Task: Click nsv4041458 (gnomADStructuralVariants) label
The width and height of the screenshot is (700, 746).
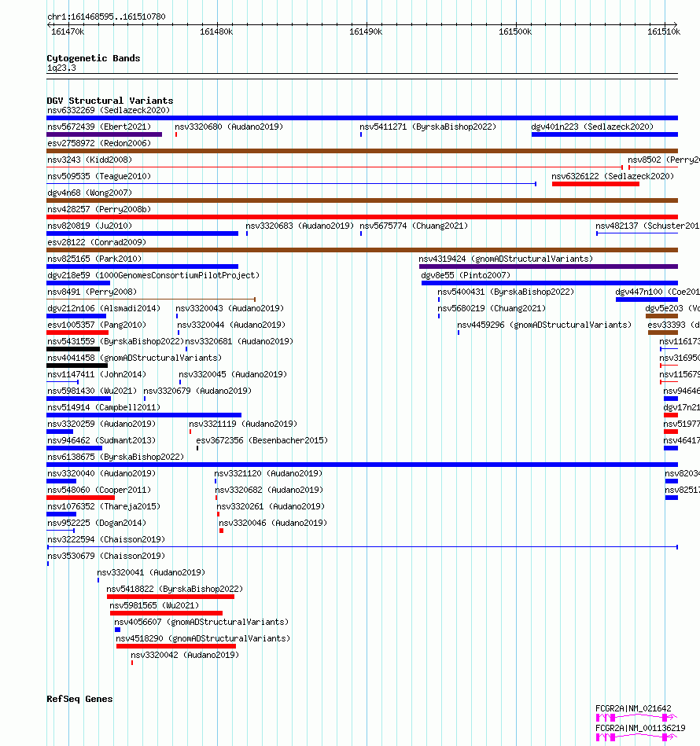Action: 134,358
